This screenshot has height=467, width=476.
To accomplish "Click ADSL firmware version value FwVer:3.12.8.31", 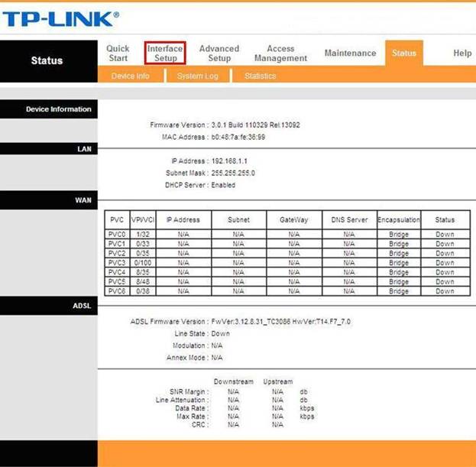I will 281,321.
